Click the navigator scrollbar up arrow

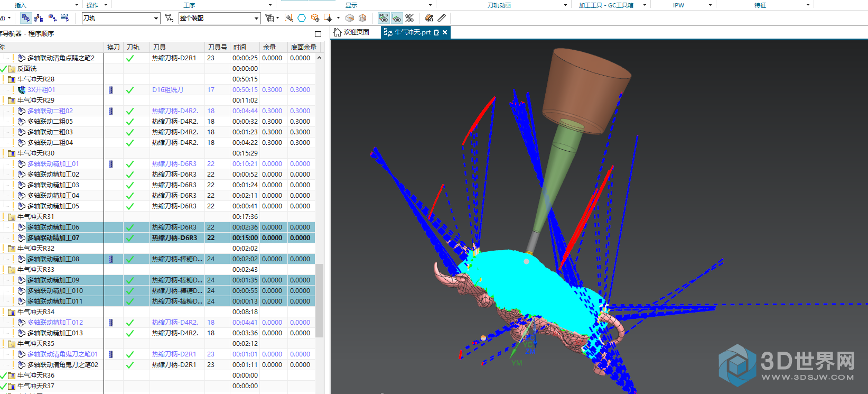coord(319,58)
